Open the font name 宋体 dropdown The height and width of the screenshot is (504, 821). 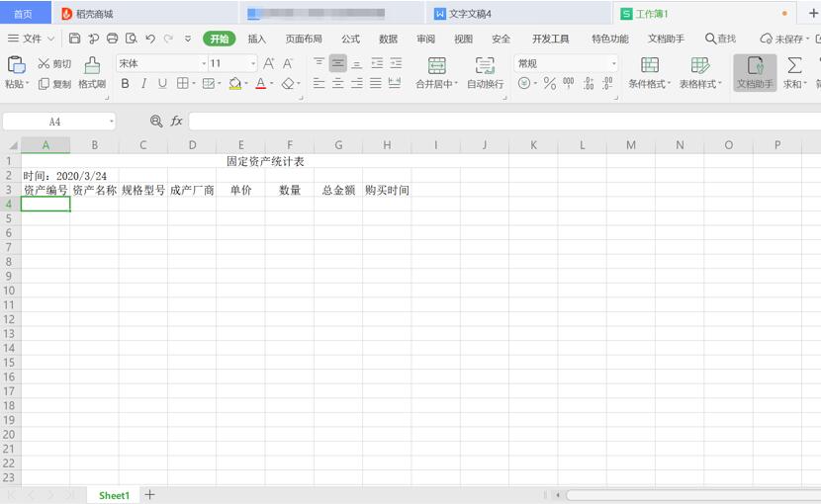[x=204, y=63]
